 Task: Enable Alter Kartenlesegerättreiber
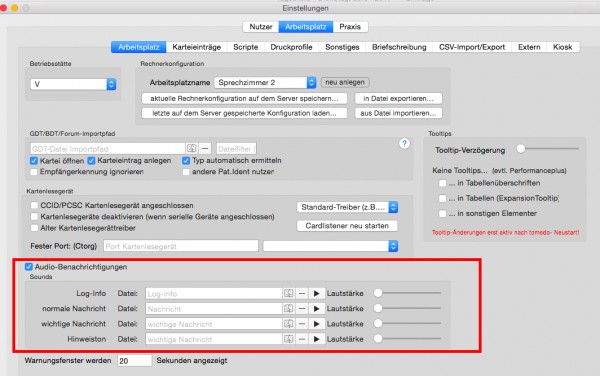point(34,228)
